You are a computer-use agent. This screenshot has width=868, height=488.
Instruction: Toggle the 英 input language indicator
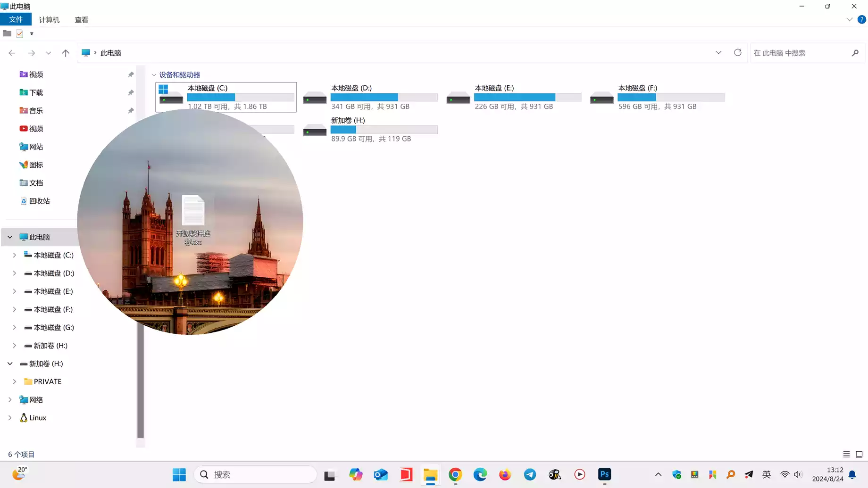(767, 474)
